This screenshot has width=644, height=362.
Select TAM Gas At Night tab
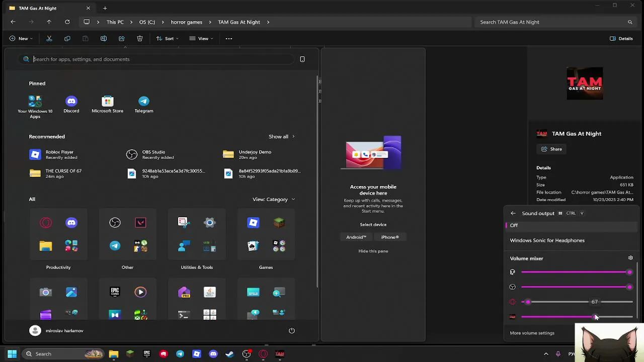pos(49,8)
